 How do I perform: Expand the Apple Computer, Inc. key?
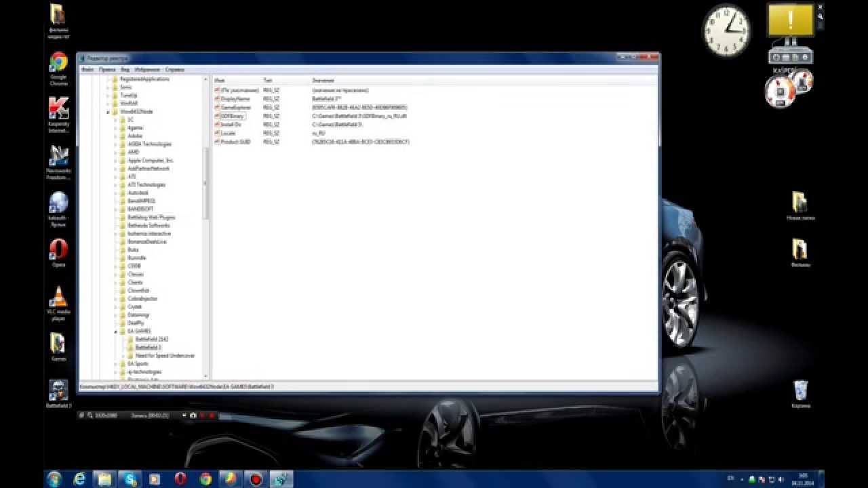116,161
